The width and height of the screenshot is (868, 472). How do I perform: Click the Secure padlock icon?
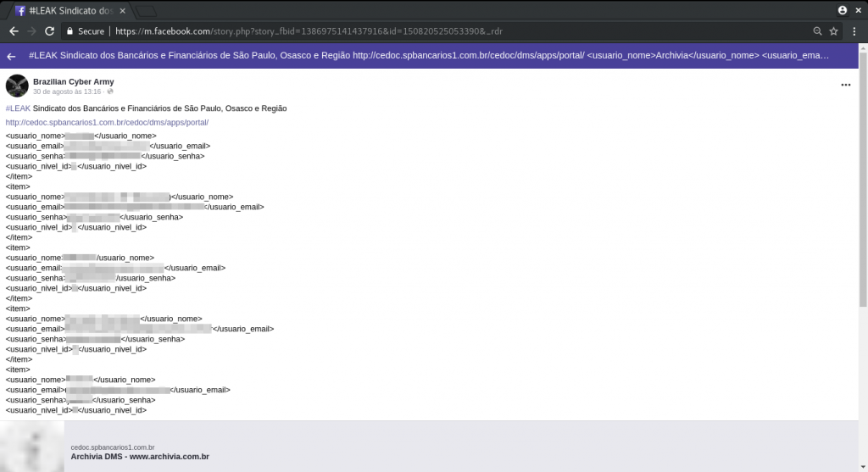70,31
